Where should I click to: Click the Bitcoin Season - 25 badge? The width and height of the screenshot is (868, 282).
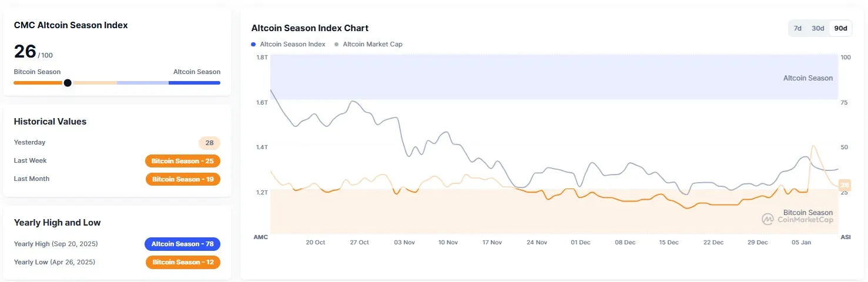point(183,161)
